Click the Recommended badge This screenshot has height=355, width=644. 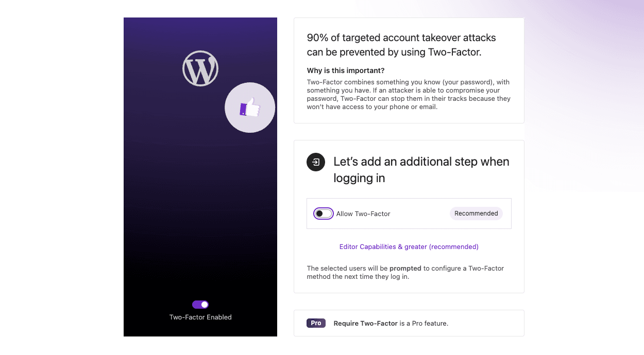pyautogui.click(x=476, y=214)
